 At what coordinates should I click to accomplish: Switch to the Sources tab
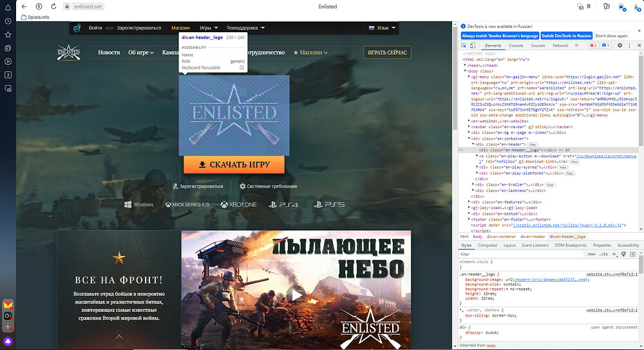click(x=538, y=46)
